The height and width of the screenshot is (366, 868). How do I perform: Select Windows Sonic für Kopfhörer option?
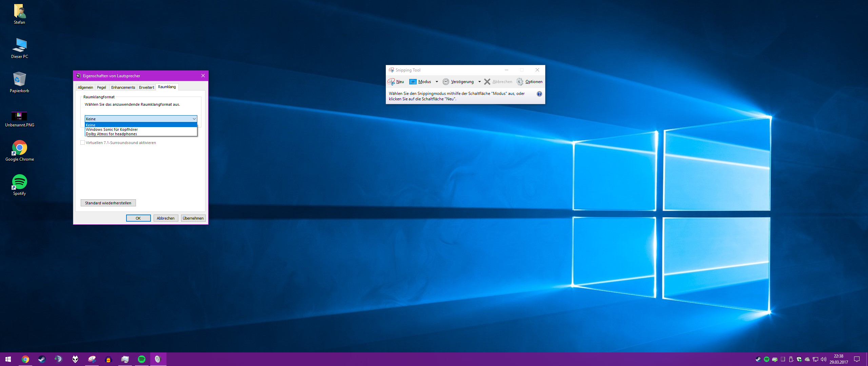112,129
